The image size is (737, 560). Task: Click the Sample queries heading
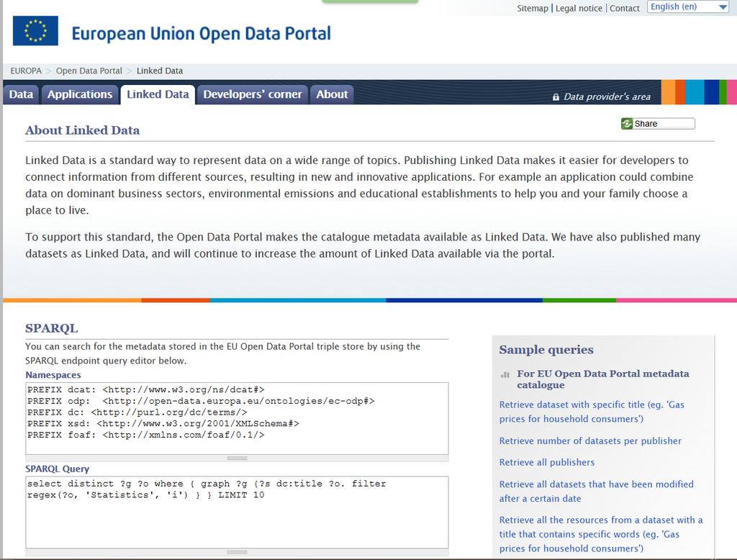pyautogui.click(x=546, y=350)
